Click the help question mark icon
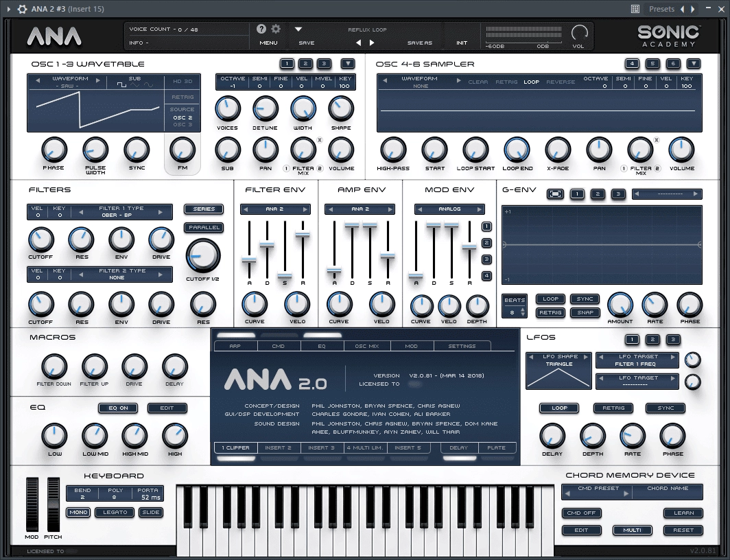This screenshot has height=560, width=730. point(261,29)
